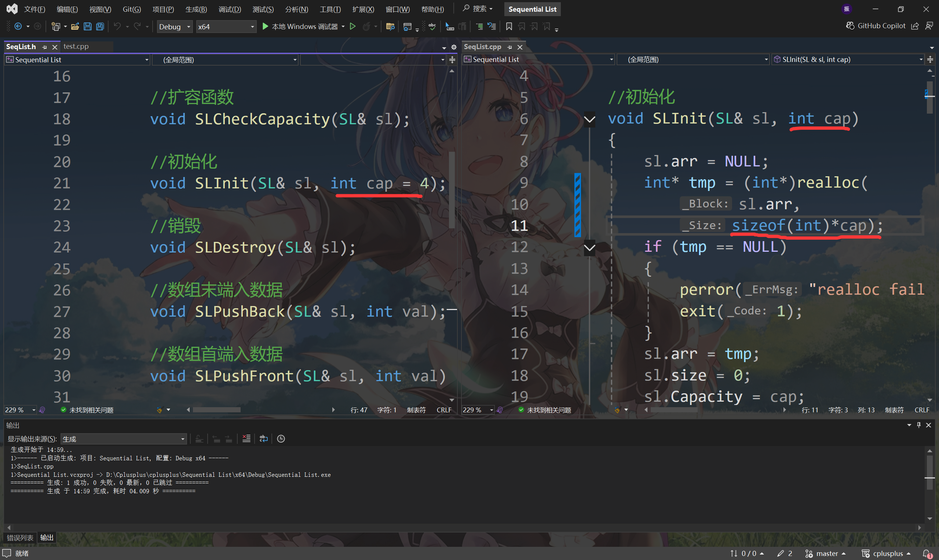Viewport: 939px width, 560px height.
Task: Start without debugging using hollow play icon
Action: (x=352, y=26)
